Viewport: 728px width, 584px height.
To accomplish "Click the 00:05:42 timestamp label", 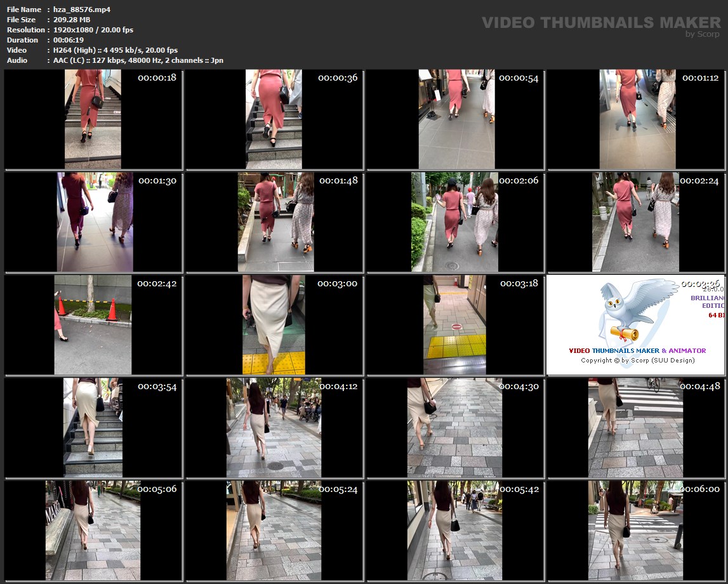I will click(519, 489).
